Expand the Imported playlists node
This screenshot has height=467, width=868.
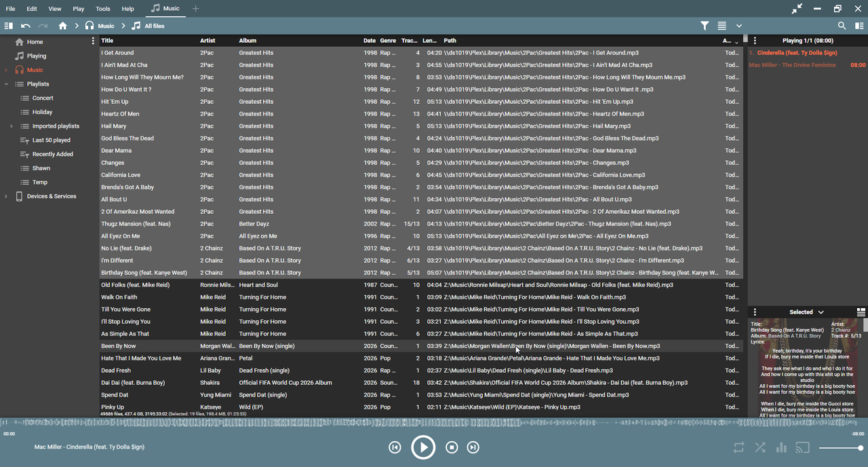12,126
